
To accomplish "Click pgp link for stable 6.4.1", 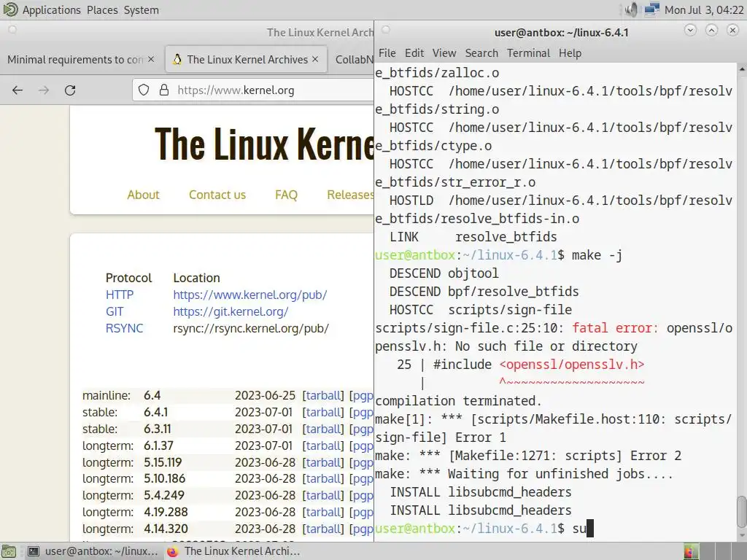I will [362, 412].
